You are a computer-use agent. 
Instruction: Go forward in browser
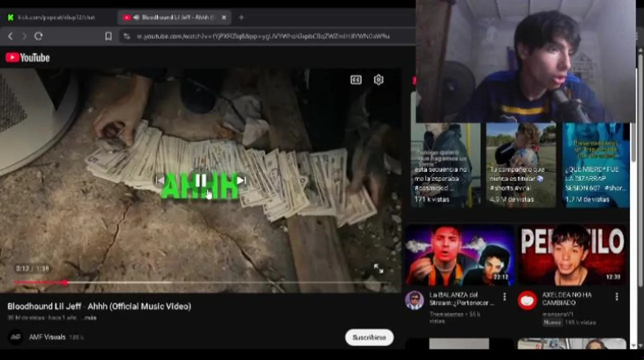24,36
